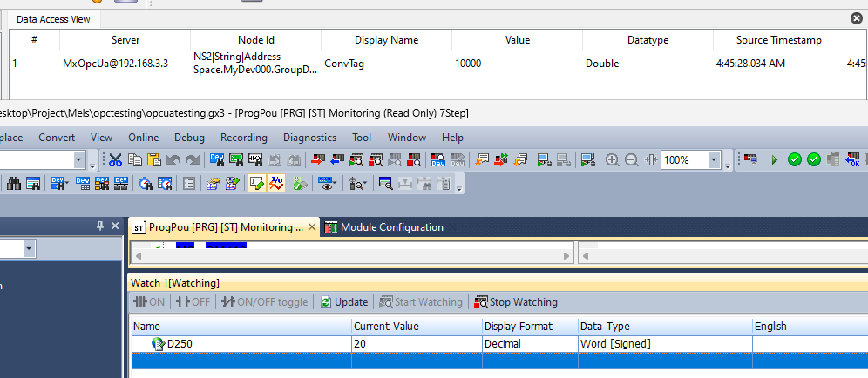Screen dimensions: 868x378
Task: Click the window with magnifier icon
Action: tap(386, 183)
